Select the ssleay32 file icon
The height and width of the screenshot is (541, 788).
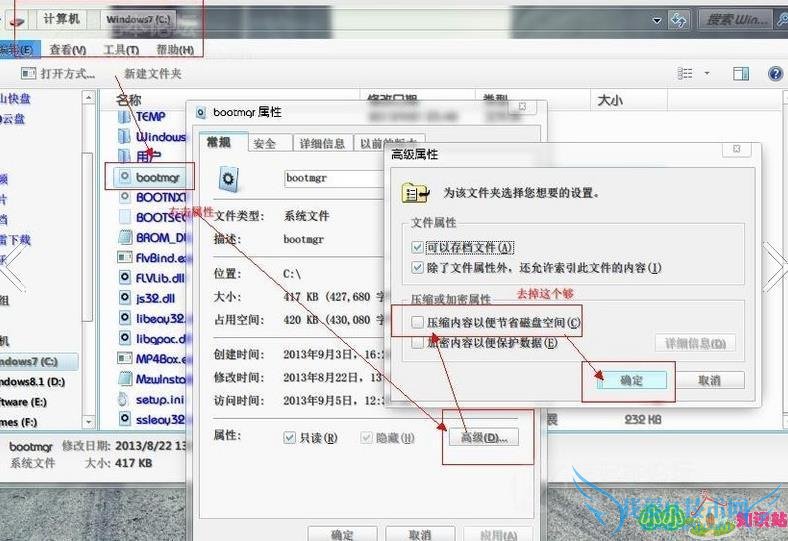click(x=125, y=419)
